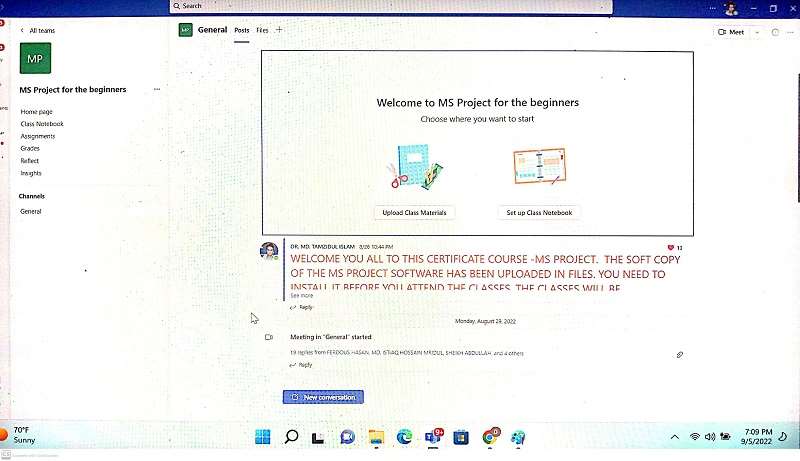Open the volume speaker icon
This screenshot has width=800, height=461.
tap(710, 437)
